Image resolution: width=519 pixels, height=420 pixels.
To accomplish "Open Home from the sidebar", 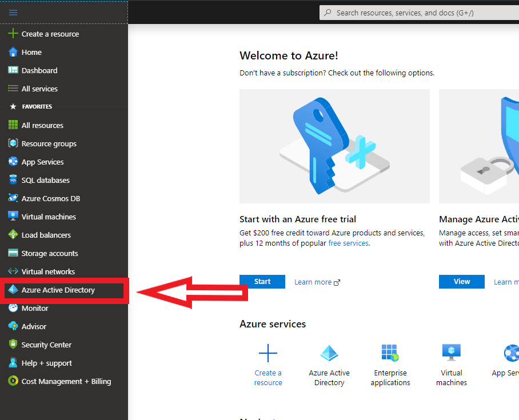I will click(31, 52).
